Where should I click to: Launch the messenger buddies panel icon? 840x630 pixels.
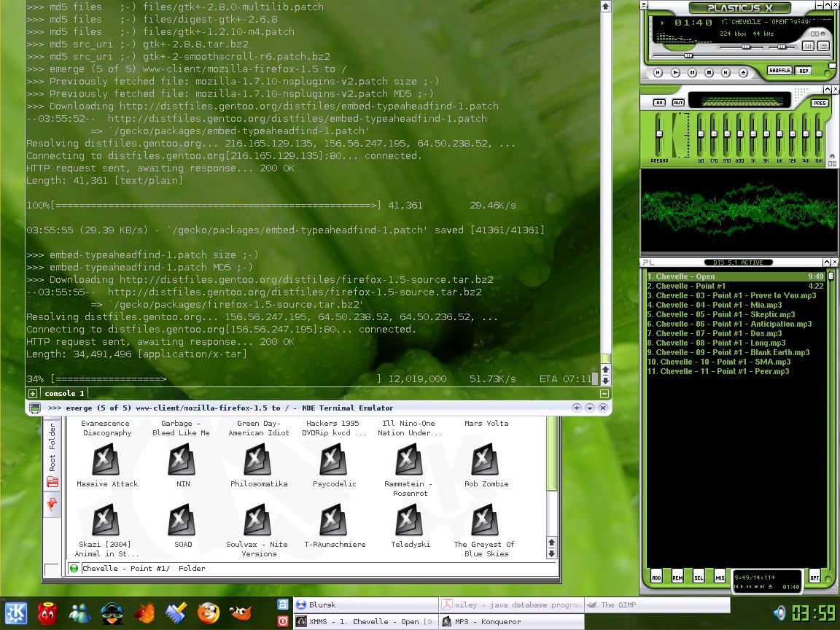(x=80, y=612)
